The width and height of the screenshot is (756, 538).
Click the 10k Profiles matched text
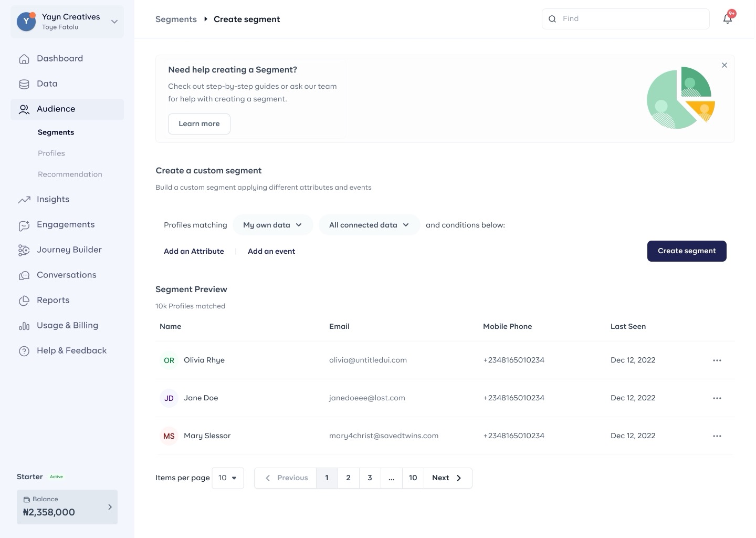click(x=190, y=306)
